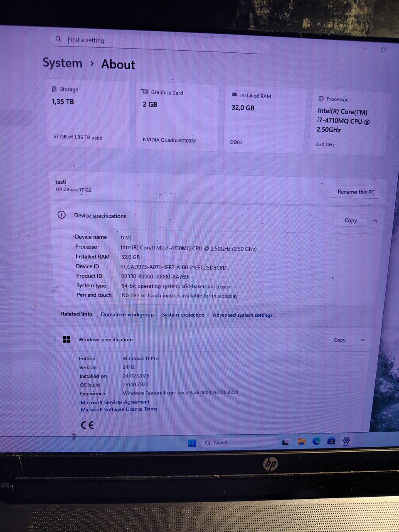
Task: Click the CE marking icon
Action: (87, 425)
